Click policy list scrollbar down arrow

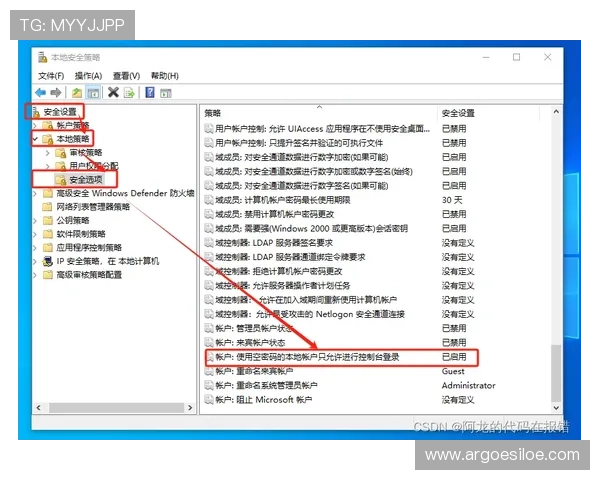click(556, 408)
